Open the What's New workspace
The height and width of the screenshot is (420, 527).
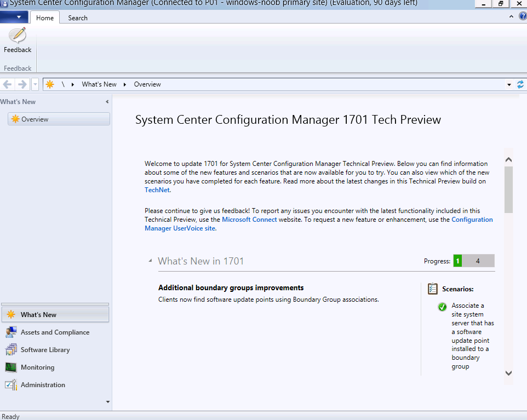pyautogui.click(x=55, y=314)
